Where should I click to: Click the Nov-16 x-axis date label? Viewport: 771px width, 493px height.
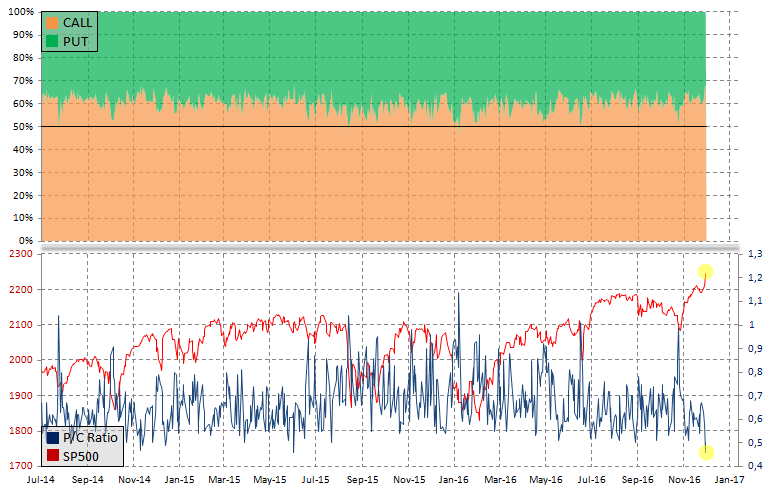pos(684,480)
